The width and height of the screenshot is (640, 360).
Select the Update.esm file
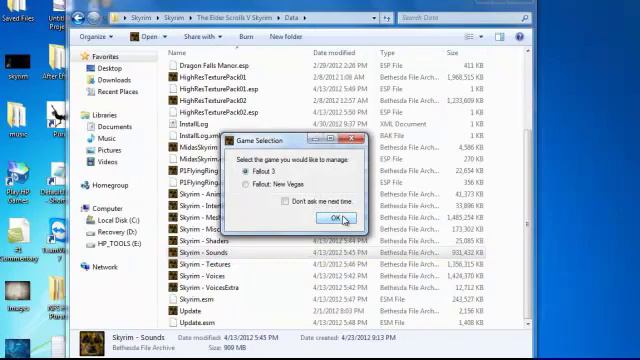[x=197, y=323]
